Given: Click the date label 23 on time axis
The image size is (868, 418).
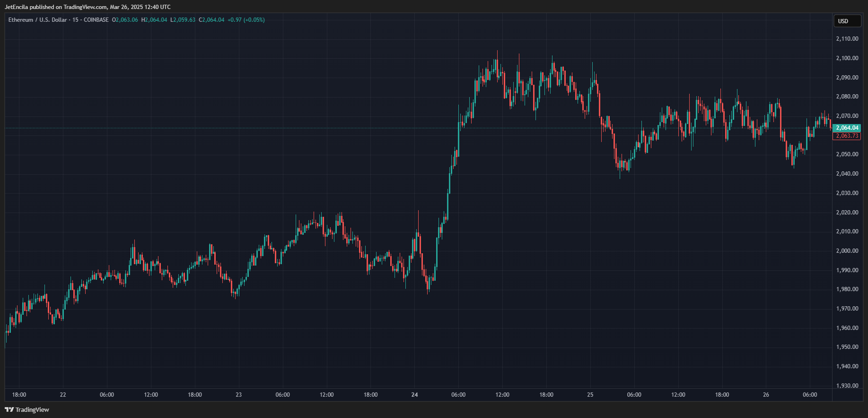Looking at the screenshot, I should (238, 395).
